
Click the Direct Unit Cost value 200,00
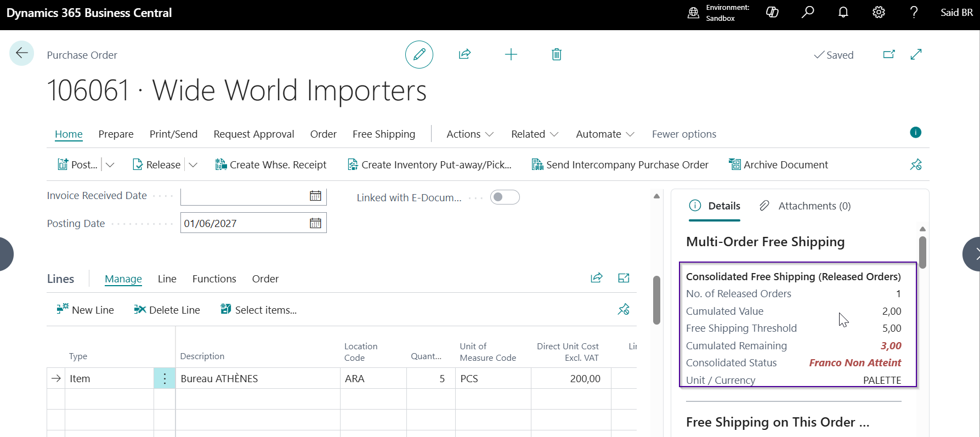[571, 378]
